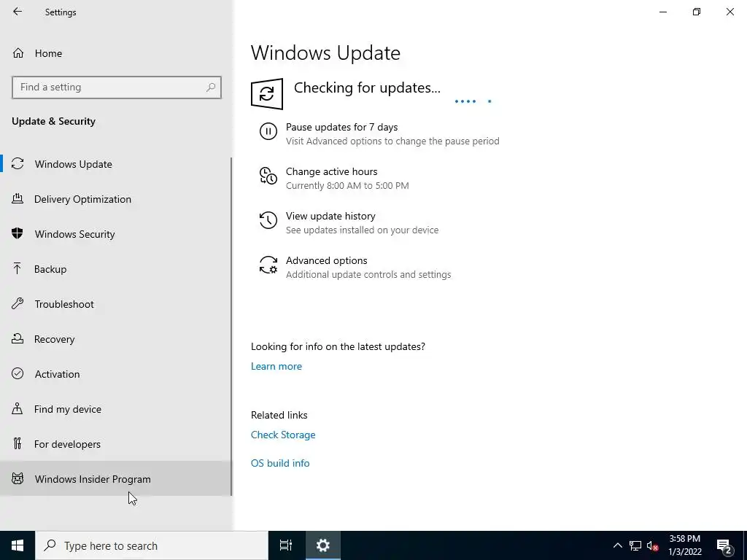Open View update history
Viewport: 747px width, 560px height.
coord(349,222)
